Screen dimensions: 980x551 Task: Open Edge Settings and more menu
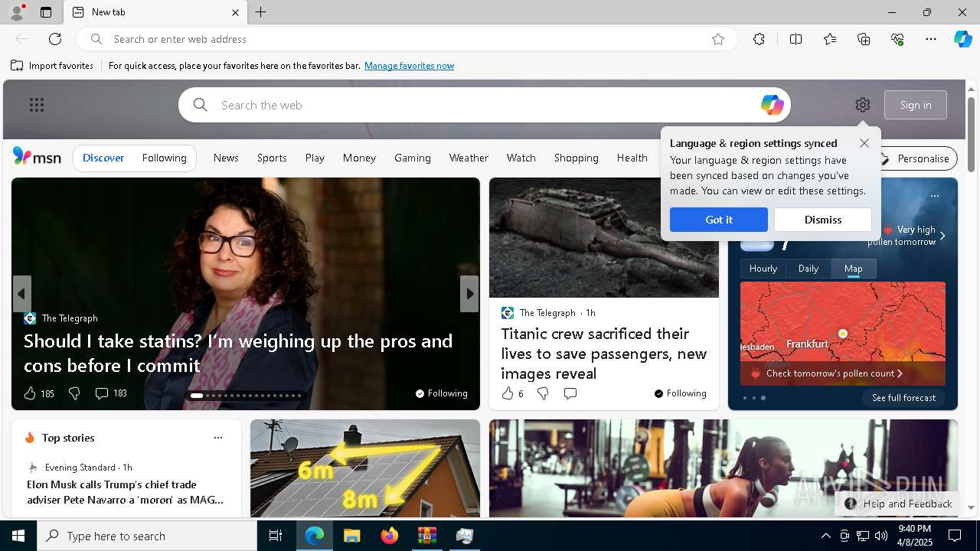(x=931, y=39)
